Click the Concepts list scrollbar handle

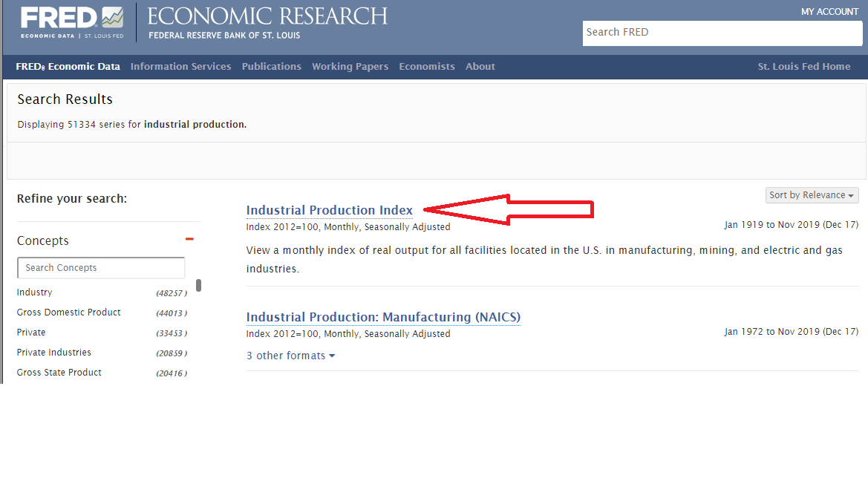pyautogui.click(x=198, y=286)
